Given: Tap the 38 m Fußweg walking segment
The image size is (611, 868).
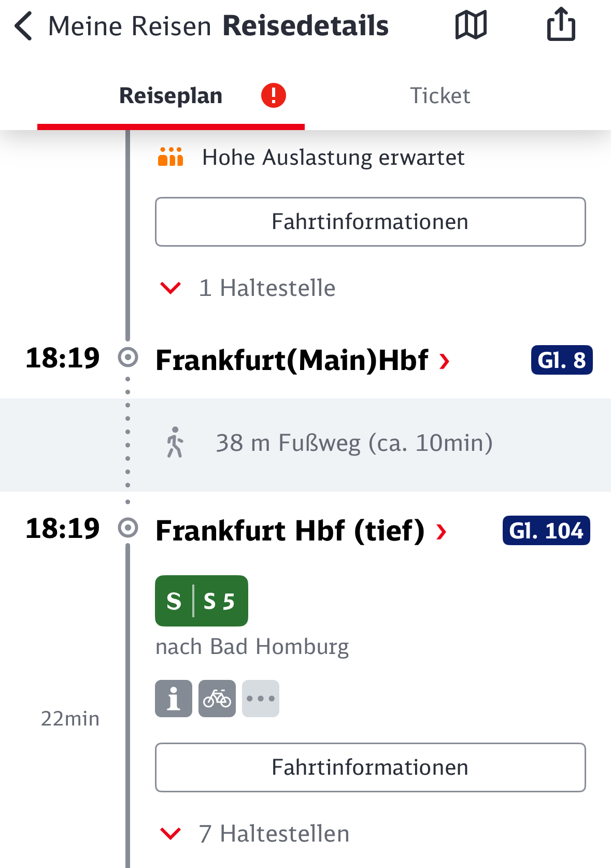Looking at the screenshot, I should tap(354, 444).
